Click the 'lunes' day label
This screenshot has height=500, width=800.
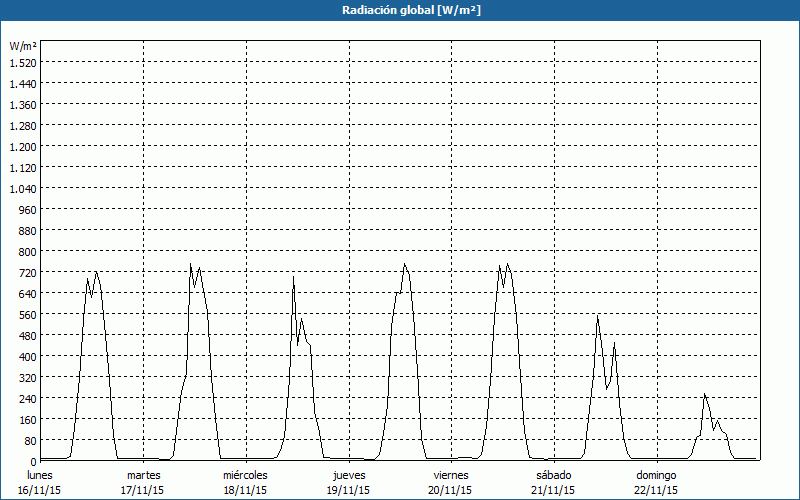pos(40,475)
